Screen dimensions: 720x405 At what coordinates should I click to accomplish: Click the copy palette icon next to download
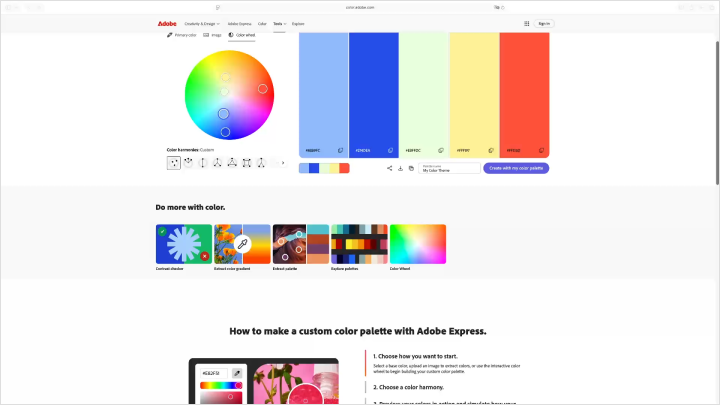[x=411, y=168]
